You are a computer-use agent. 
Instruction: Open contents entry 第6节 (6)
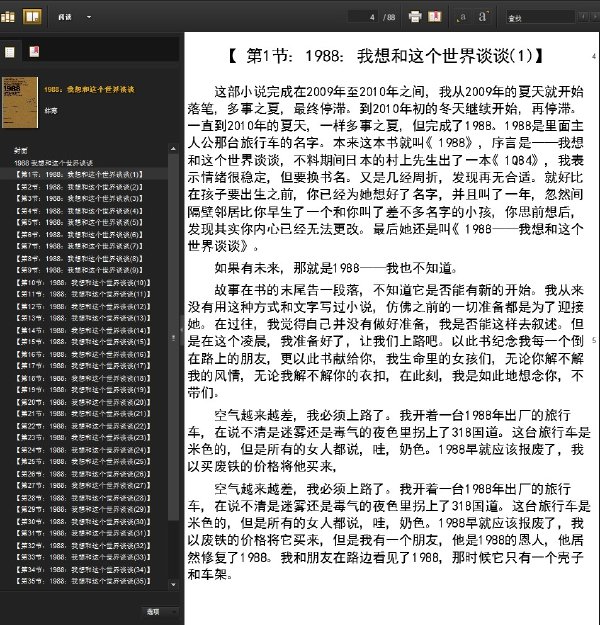pyautogui.click(x=79, y=235)
